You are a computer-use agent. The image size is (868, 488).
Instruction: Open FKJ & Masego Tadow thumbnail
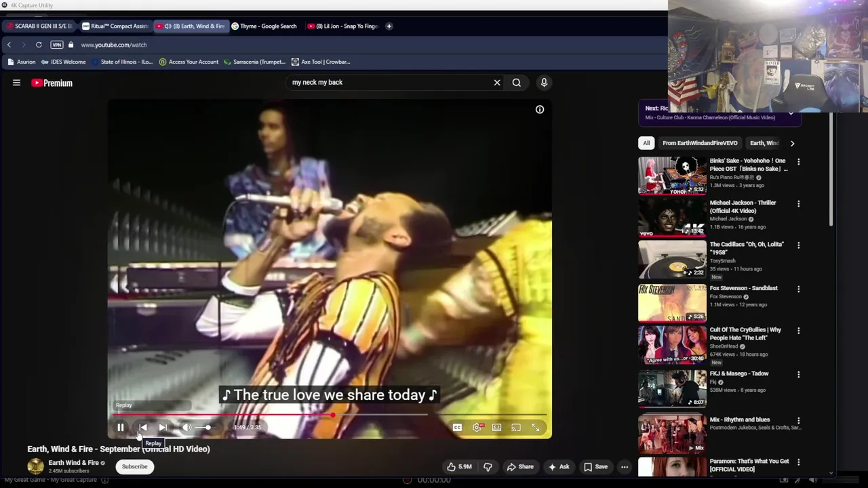coord(672,388)
